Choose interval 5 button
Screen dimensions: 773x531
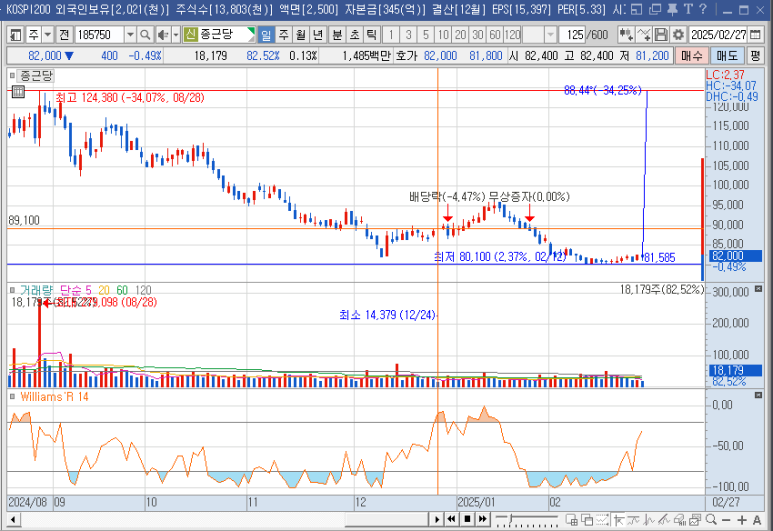point(425,35)
